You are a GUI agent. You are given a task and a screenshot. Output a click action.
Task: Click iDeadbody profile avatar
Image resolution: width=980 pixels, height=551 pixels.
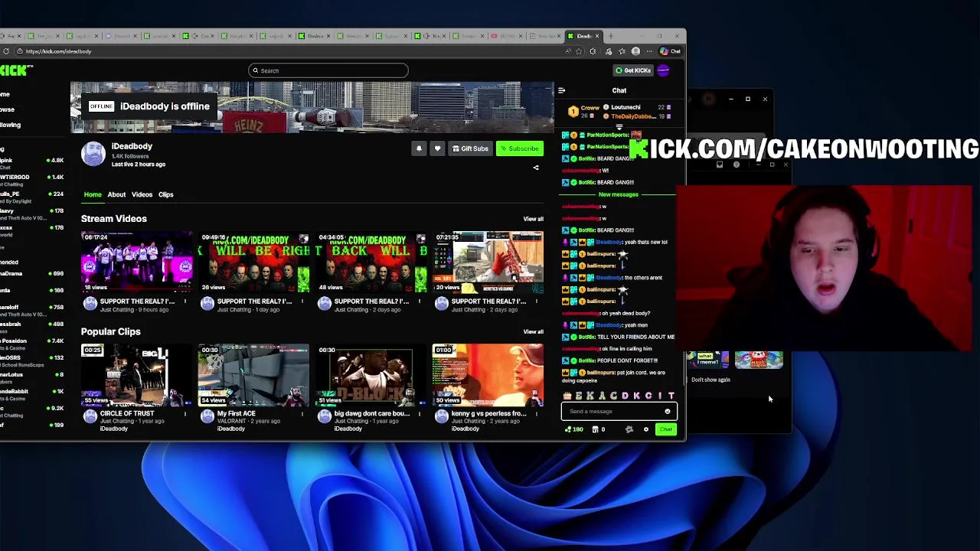pyautogui.click(x=93, y=154)
